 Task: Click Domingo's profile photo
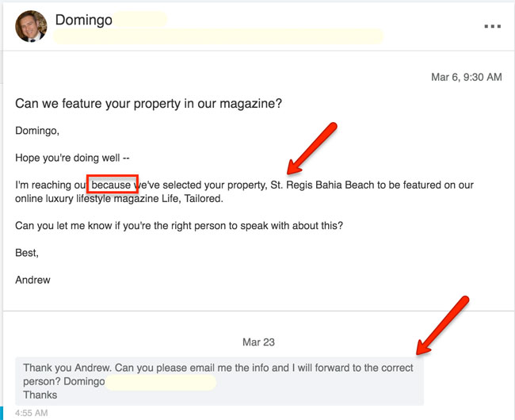click(x=31, y=26)
